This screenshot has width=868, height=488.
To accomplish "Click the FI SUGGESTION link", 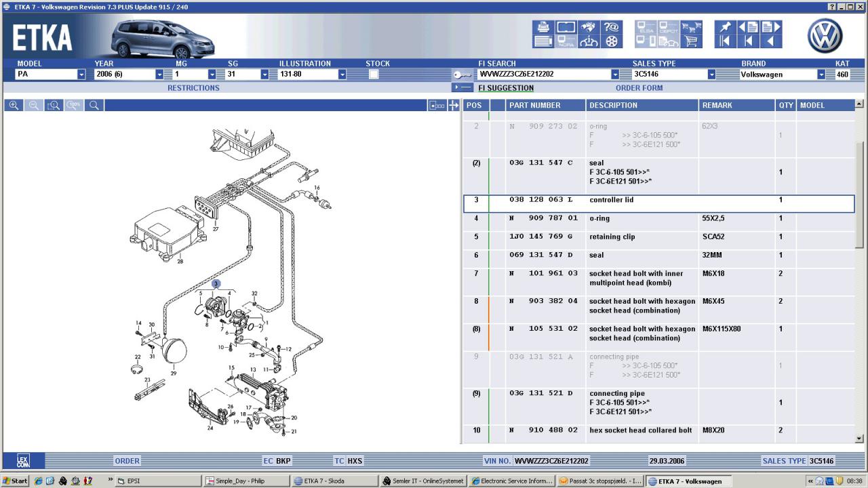I will 506,88.
